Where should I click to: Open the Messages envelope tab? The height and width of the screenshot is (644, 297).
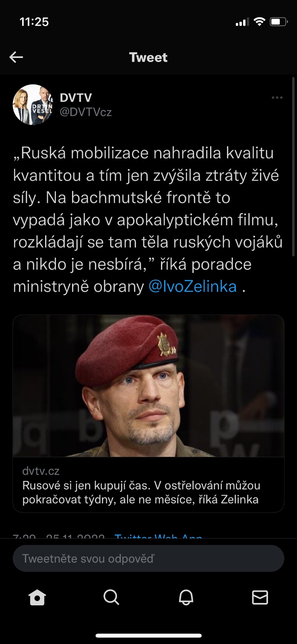[260, 597]
